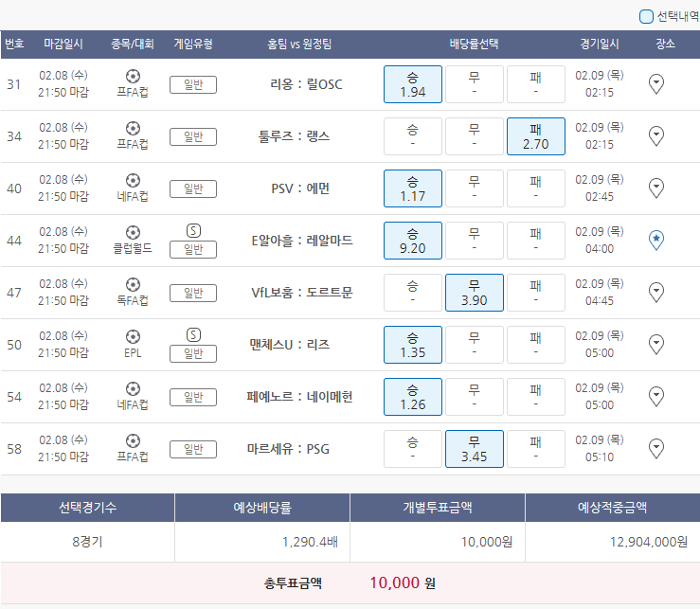Open venue pin for PSV : 에먼
This screenshot has width=700, height=609.
click(655, 188)
